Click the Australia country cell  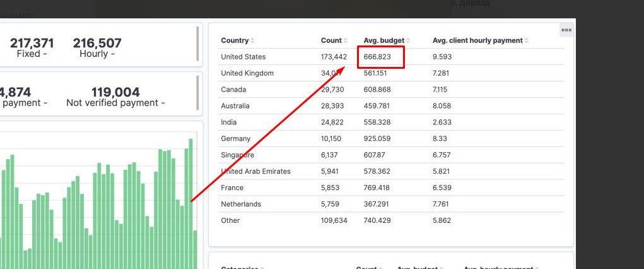235,106
